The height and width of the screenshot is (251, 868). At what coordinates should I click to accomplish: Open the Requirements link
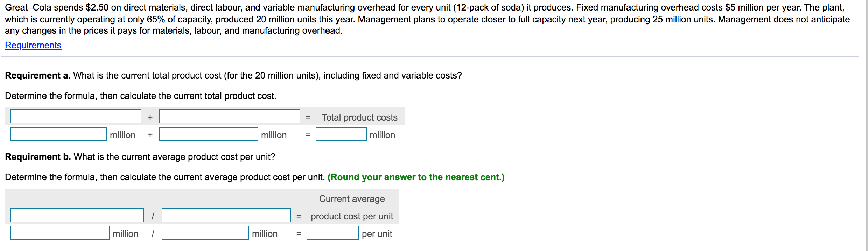click(33, 45)
